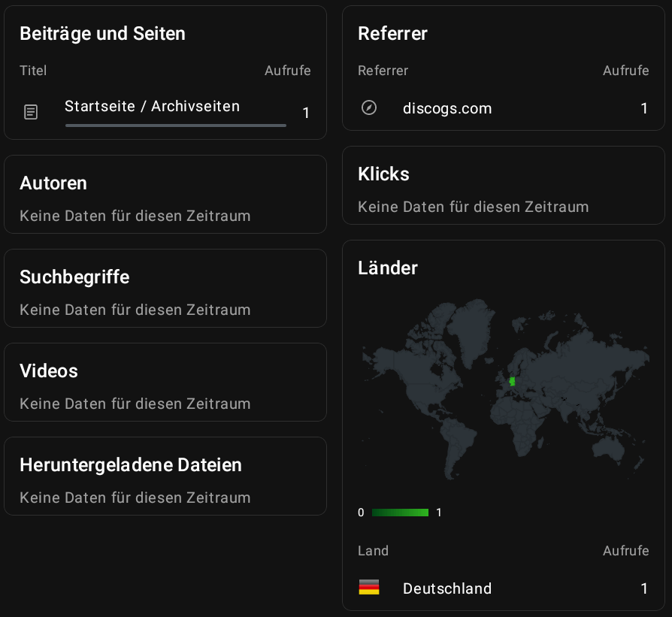This screenshot has height=617, width=672.
Task: Click the Heruntergeladene Dateien card heading
Action: pos(131,465)
